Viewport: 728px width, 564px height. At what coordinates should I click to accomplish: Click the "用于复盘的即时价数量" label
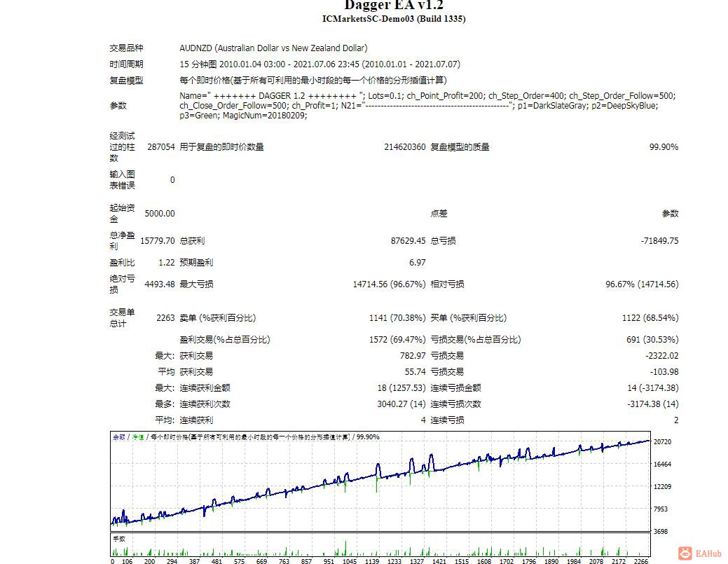221,146
